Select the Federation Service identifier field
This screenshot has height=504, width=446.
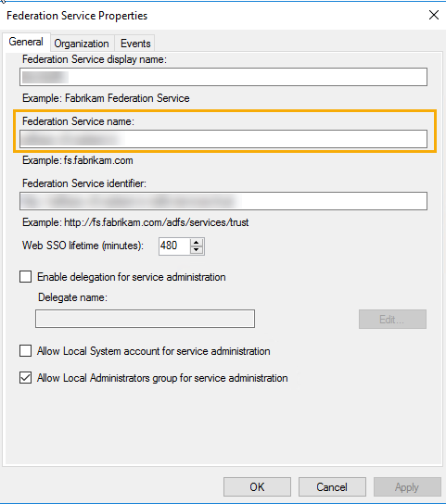tap(223, 201)
